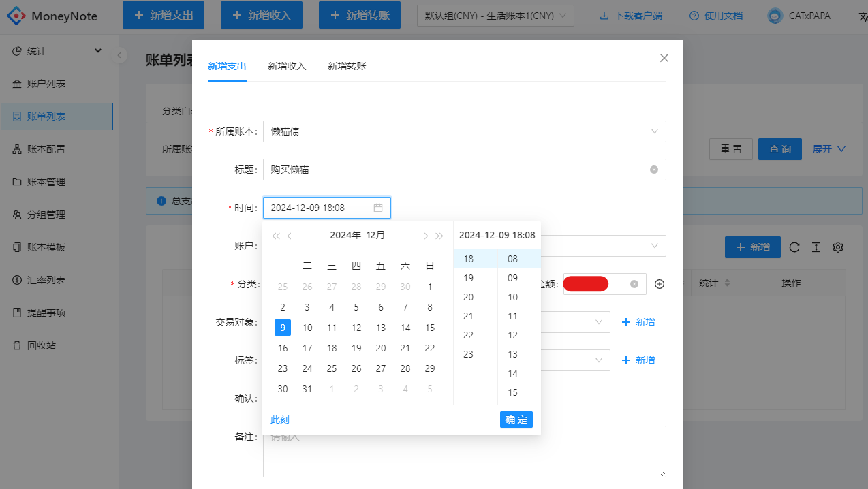868x489 pixels.
Task: Click the 此刻 link in date picker
Action: click(280, 420)
